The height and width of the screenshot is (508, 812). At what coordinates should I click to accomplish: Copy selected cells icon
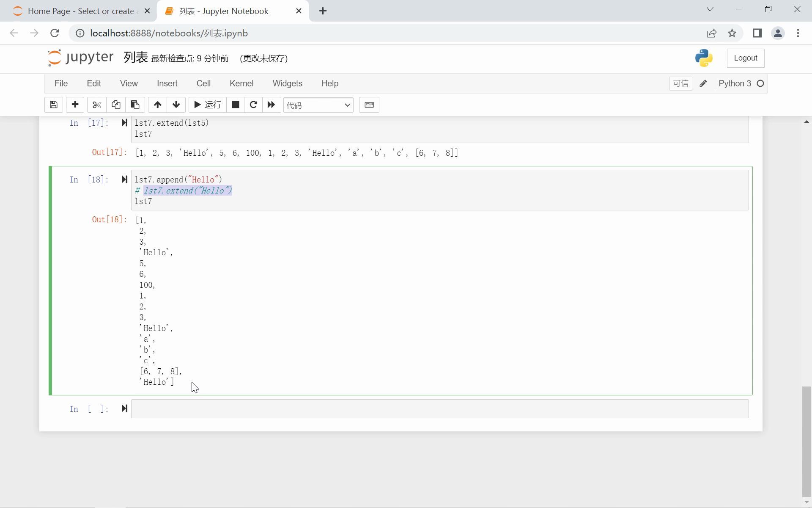point(116,105)
